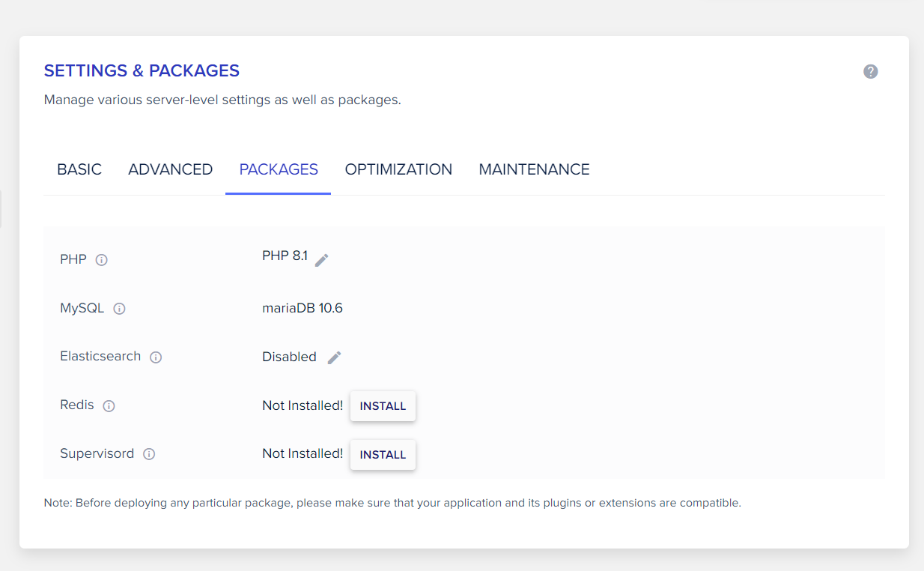The width and height of the screenshot is (924, 571).
Task: Open the Redis info tooltip icon
Action: (x=109, y=405)
